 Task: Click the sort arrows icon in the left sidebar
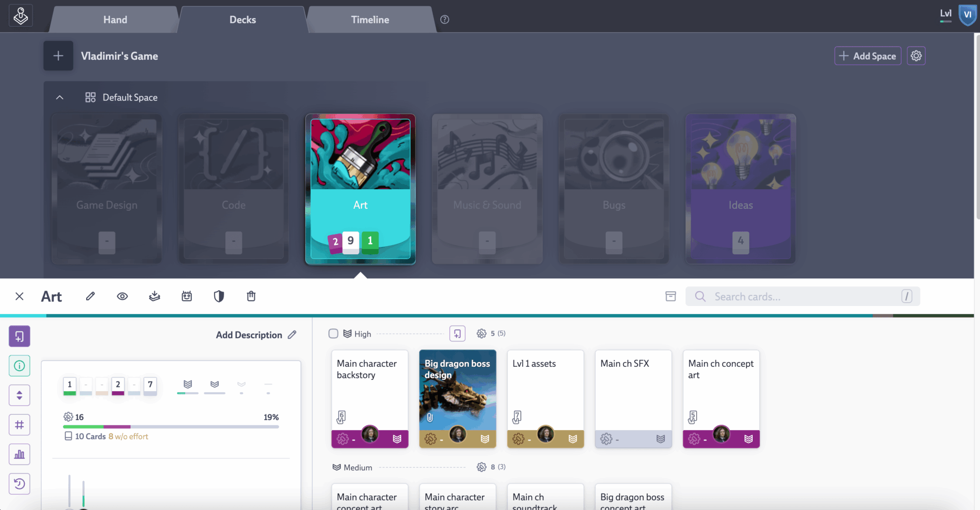point(20,395)
